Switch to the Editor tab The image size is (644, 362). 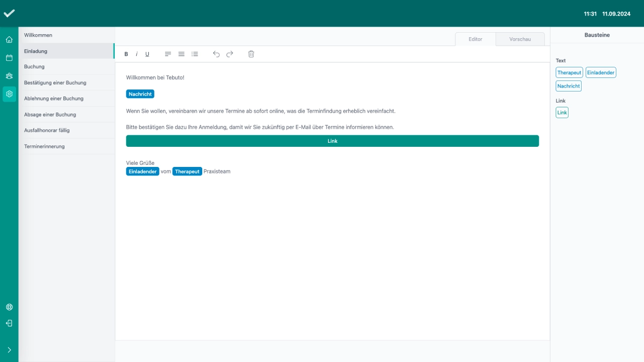coord(475,39)
